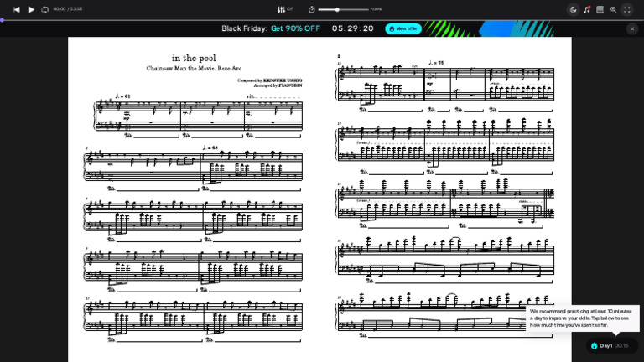Toggle the loop playback icon

44,9
